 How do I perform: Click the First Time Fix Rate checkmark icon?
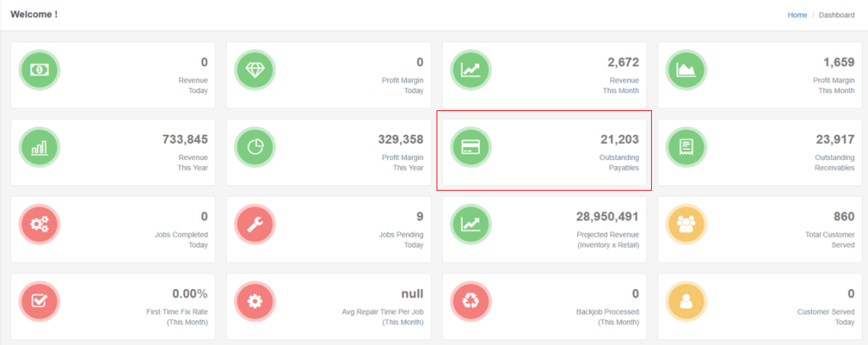pyautogui.click(x=39, y=302)
